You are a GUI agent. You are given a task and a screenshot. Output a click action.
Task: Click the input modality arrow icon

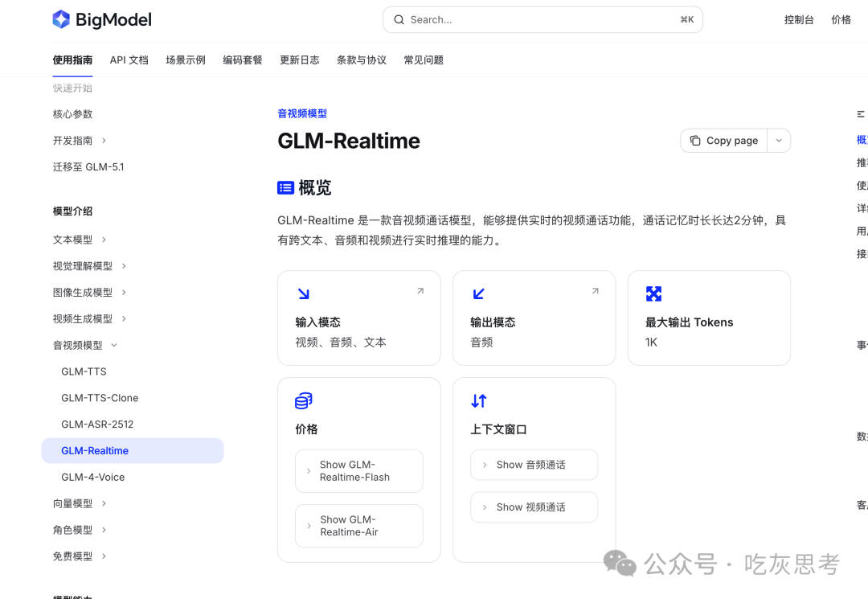pos(303,294)
